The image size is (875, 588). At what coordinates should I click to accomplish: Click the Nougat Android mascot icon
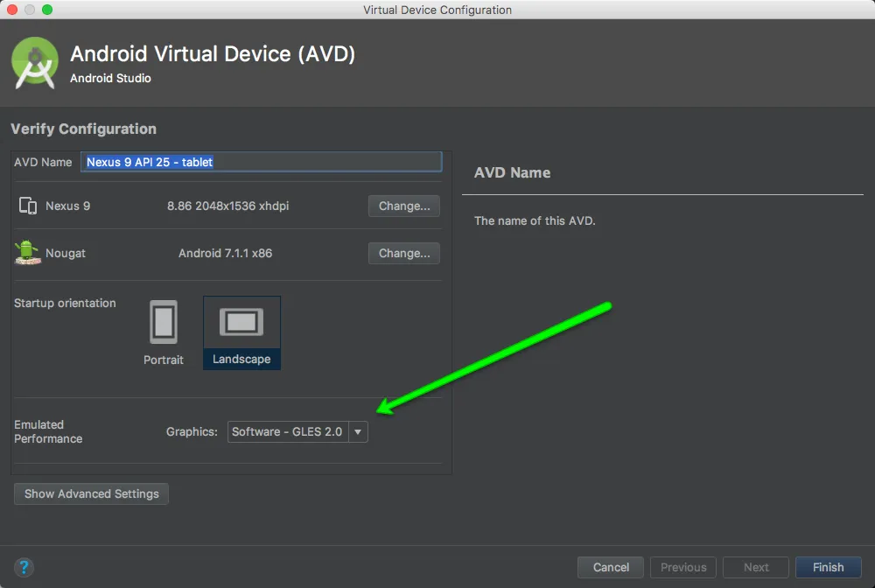point(27,253)
